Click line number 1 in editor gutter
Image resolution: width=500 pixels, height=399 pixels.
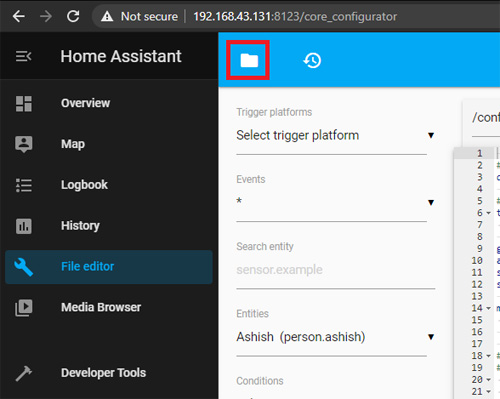point(480,153)
